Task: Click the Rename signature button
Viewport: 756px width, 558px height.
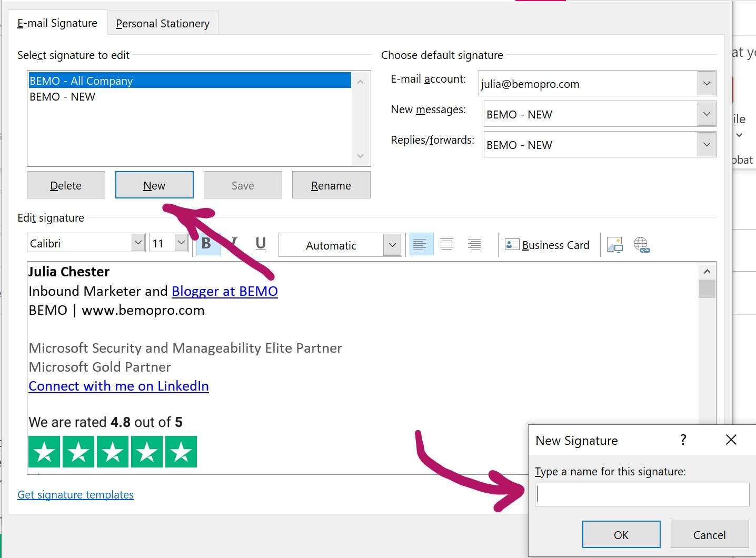Action: click(331, 185)
